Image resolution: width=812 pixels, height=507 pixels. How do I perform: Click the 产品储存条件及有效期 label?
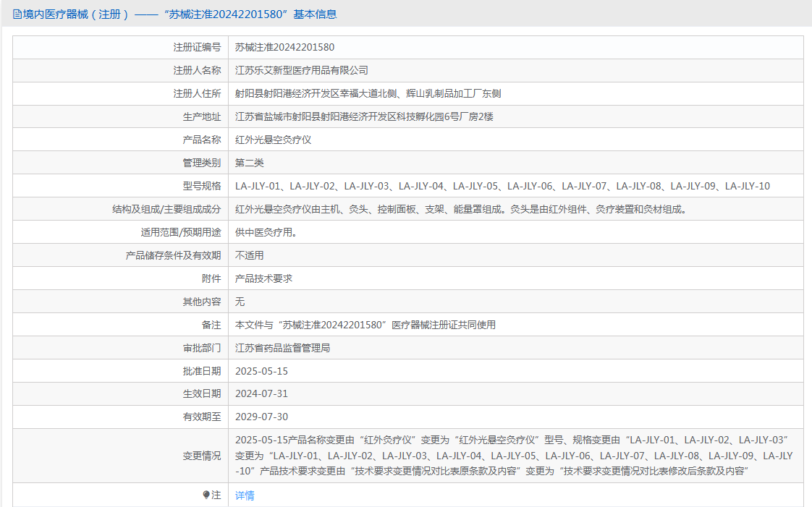(173, 255)
